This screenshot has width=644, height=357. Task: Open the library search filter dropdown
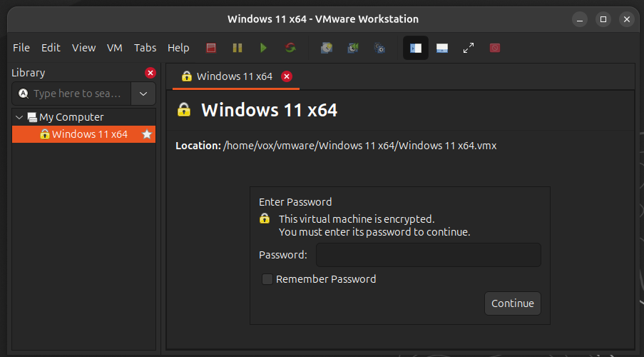[143, 94]
